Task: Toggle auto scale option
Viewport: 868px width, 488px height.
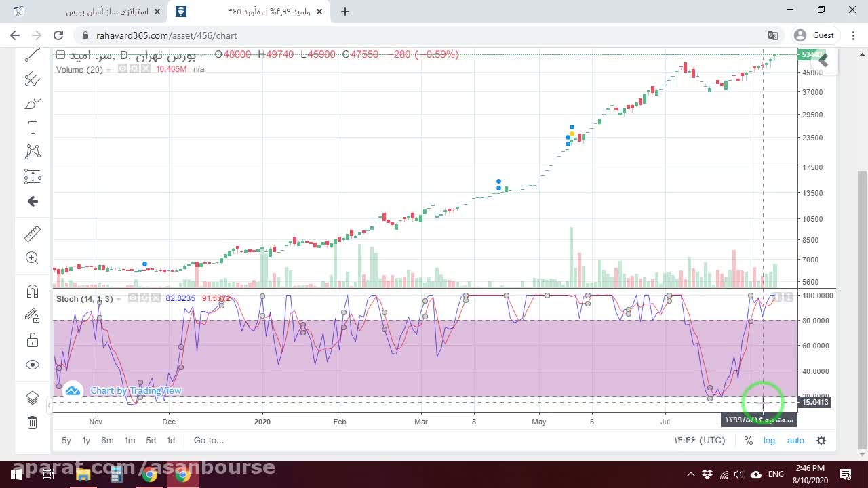Action: click(795, 441)
